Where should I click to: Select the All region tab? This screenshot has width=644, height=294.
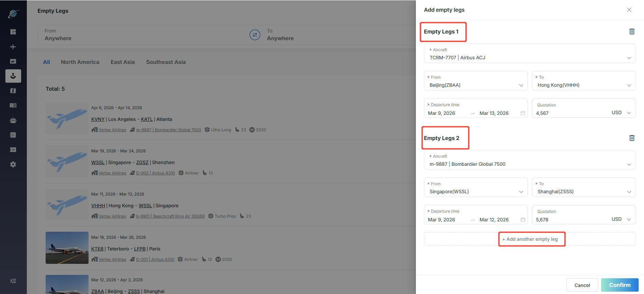point(46,62)
